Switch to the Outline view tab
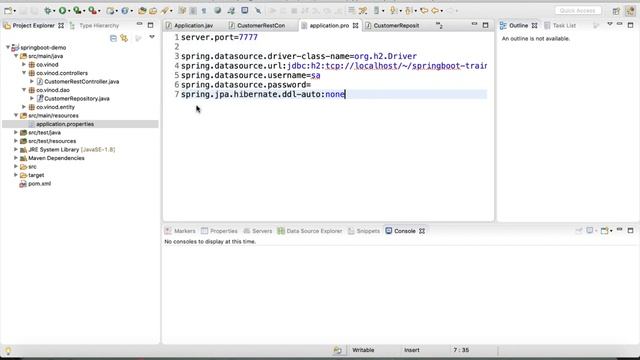 click(518, 25)
